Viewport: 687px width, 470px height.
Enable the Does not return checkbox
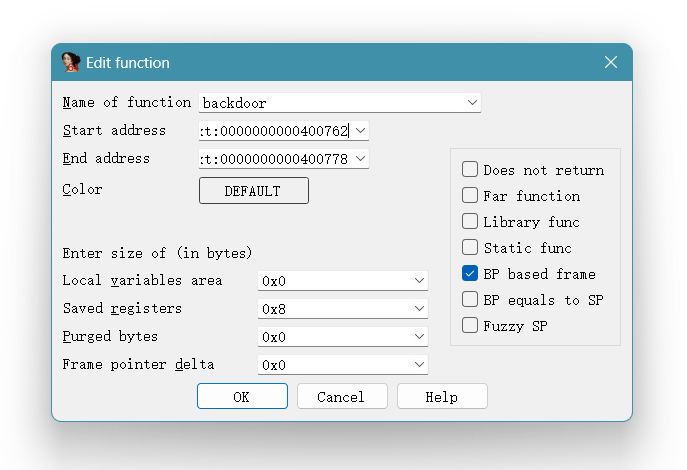click(470, 170)
